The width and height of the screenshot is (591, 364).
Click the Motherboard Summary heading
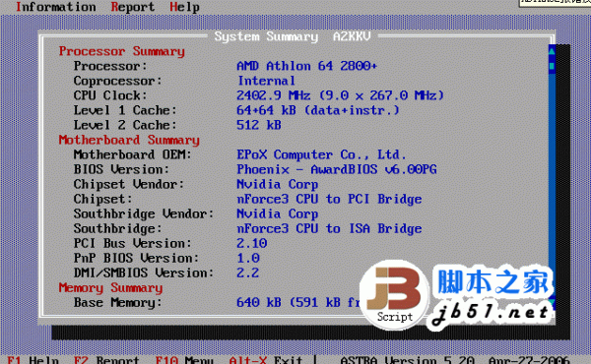tap(129, 140)
